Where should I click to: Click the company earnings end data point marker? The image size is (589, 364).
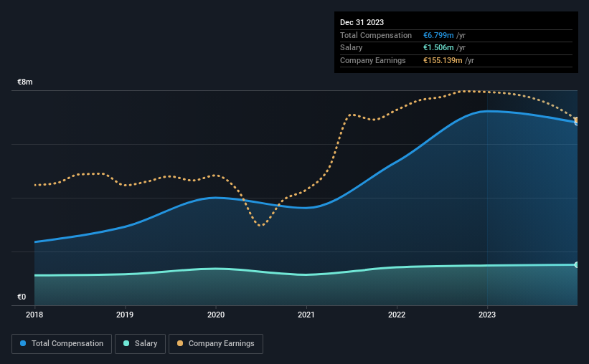tap(576, 120)
